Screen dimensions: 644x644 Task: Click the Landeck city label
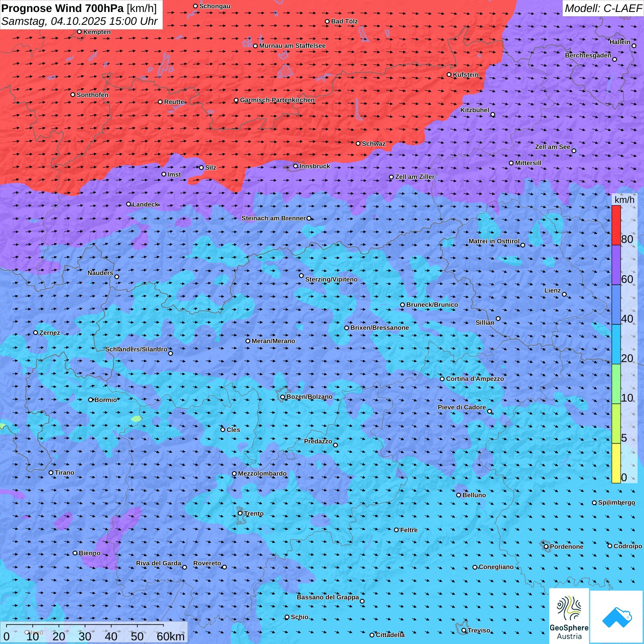click(145, 204)
